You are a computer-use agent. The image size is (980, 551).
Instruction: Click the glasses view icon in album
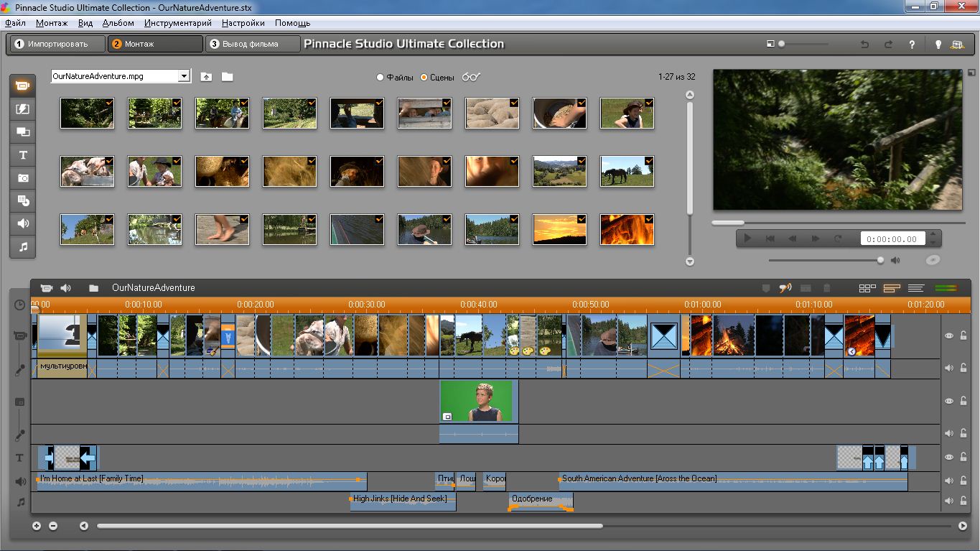coord(471,77)
